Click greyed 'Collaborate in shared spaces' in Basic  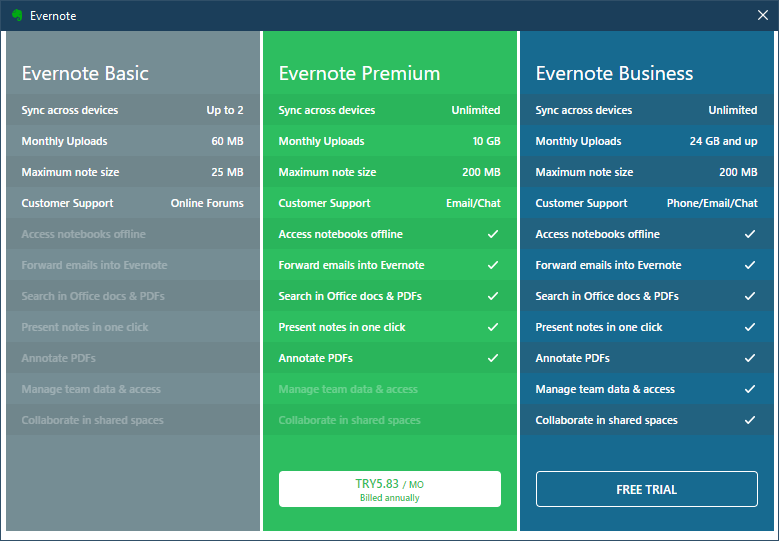(92, 420)
